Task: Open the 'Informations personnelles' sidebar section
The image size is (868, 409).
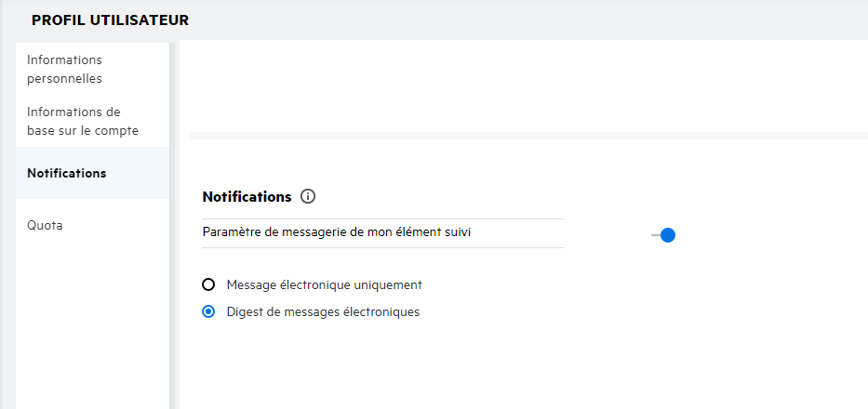Action: 64,69
